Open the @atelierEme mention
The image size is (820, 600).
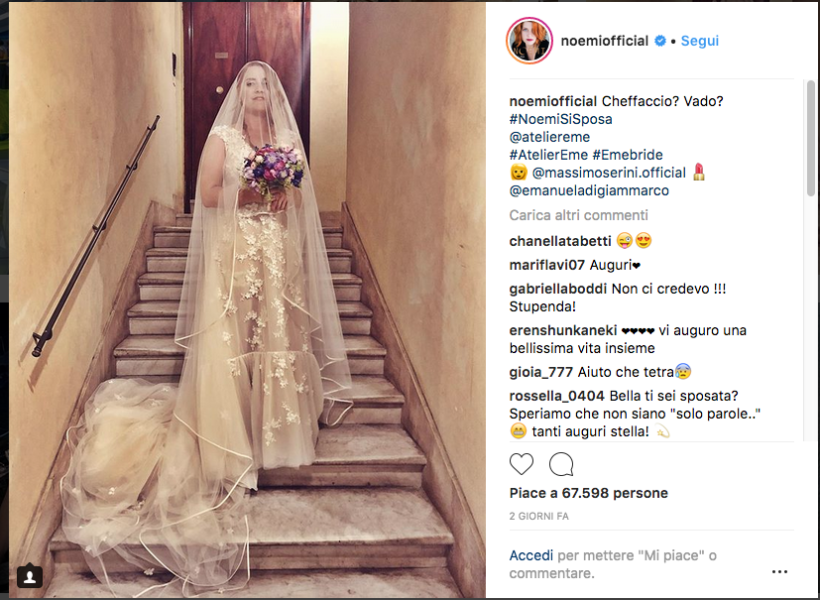point(550,137)
